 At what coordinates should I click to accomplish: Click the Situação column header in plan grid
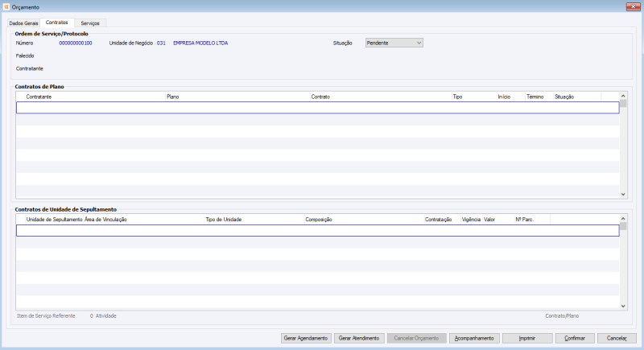pyautogui.click(x=577, y=97)
